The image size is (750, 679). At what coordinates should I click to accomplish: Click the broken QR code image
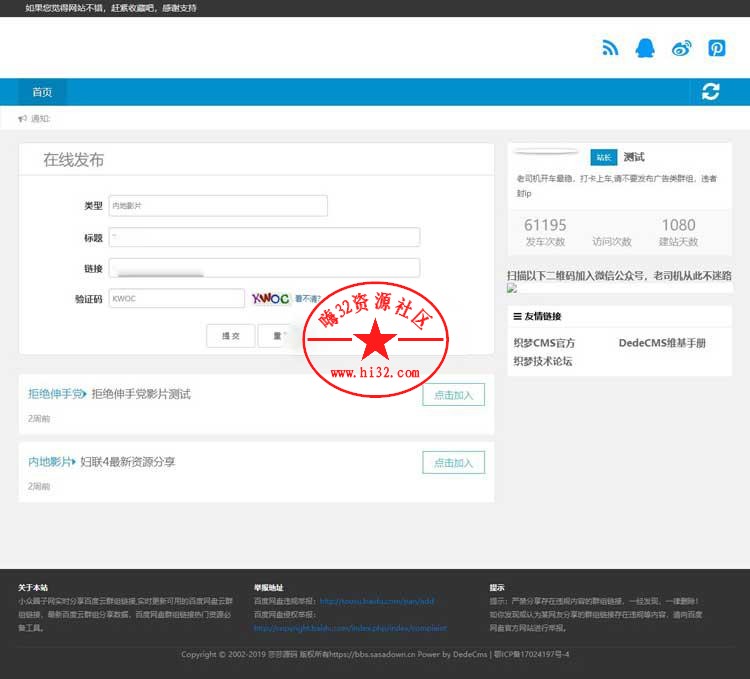[x=512, y=288]
